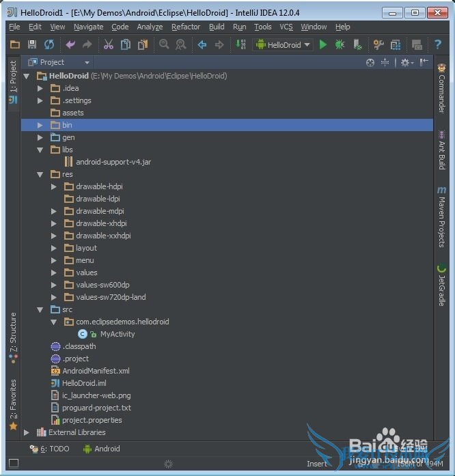Select AndroidManifest.xml file
455x476 pixels.
(x=96, y=371)
